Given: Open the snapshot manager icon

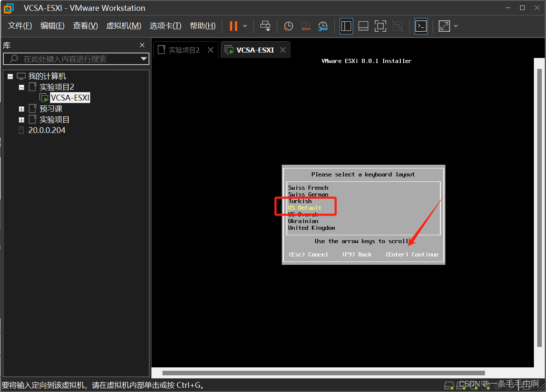Looking at the screenshot, I should click(x=323, y=26).
